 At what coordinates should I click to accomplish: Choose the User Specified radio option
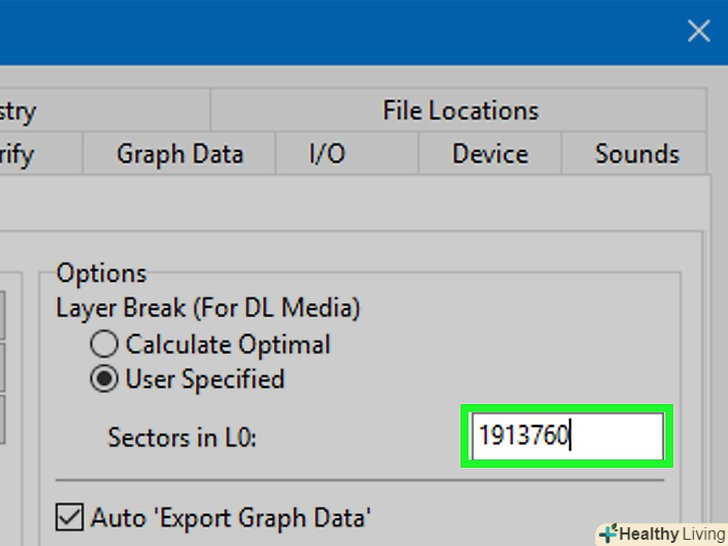(104, 379)
